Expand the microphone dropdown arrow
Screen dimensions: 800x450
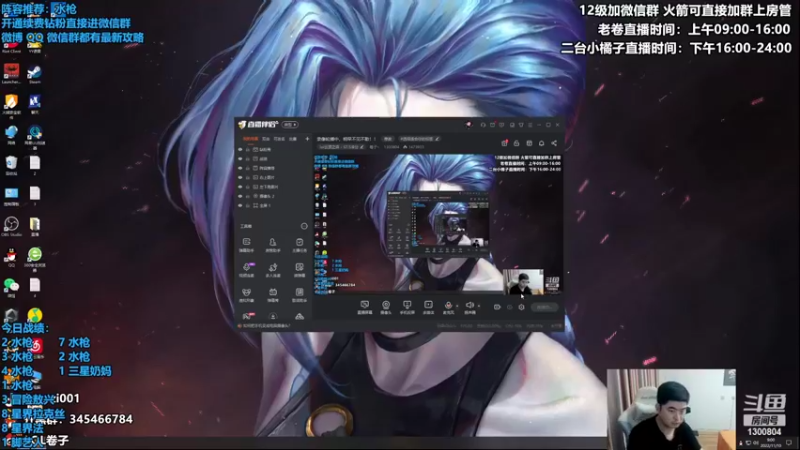pos(457,306)
